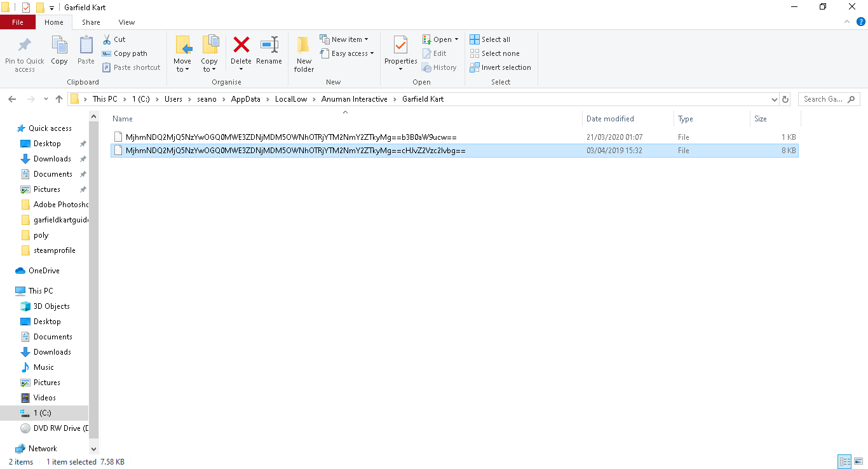Open the New item dropdown
This screenshot has height=469, width=868.
(x=344, y=39)
